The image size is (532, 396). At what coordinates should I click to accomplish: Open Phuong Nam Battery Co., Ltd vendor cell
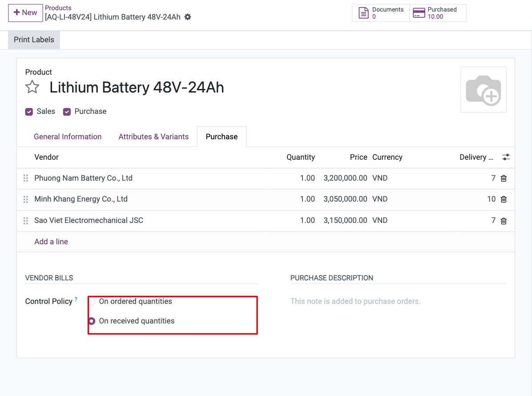coord(84,178)
